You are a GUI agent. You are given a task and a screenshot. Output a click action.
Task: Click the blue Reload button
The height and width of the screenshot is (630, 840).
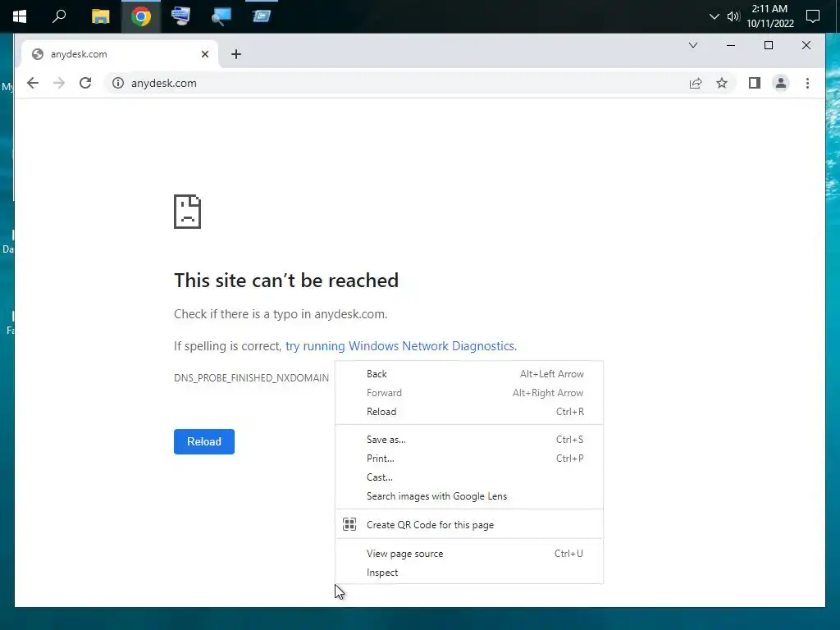click(x=204, y=441)
